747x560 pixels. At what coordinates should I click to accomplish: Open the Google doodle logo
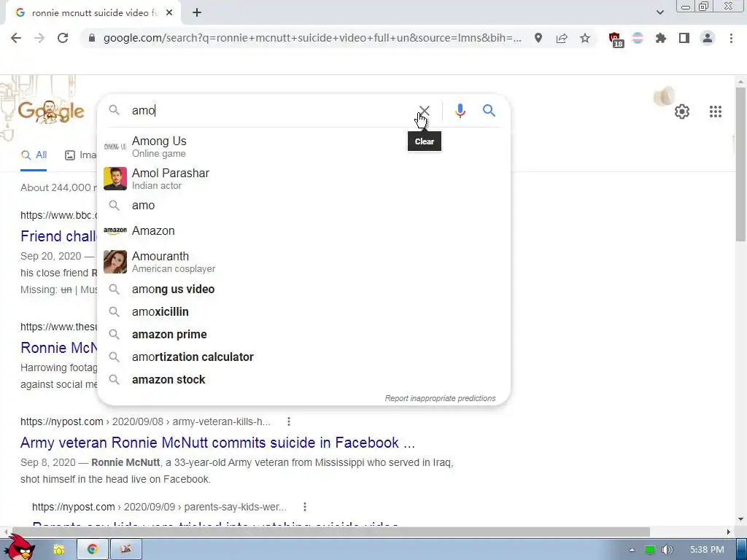tap(51, 112)
